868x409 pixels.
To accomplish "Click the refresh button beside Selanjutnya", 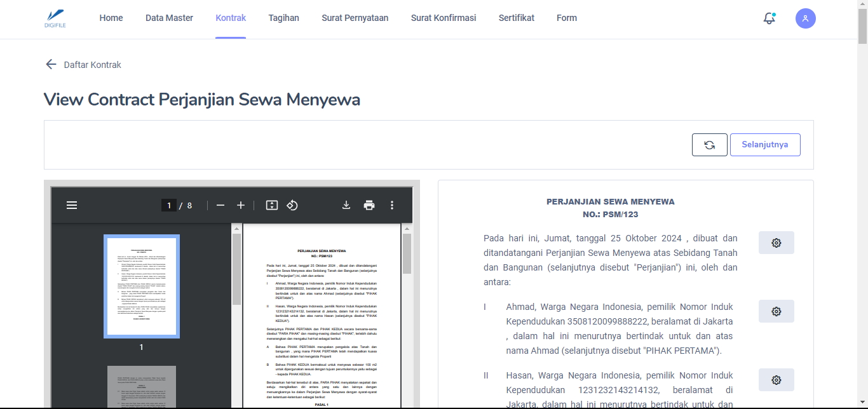I will point(709,145).
